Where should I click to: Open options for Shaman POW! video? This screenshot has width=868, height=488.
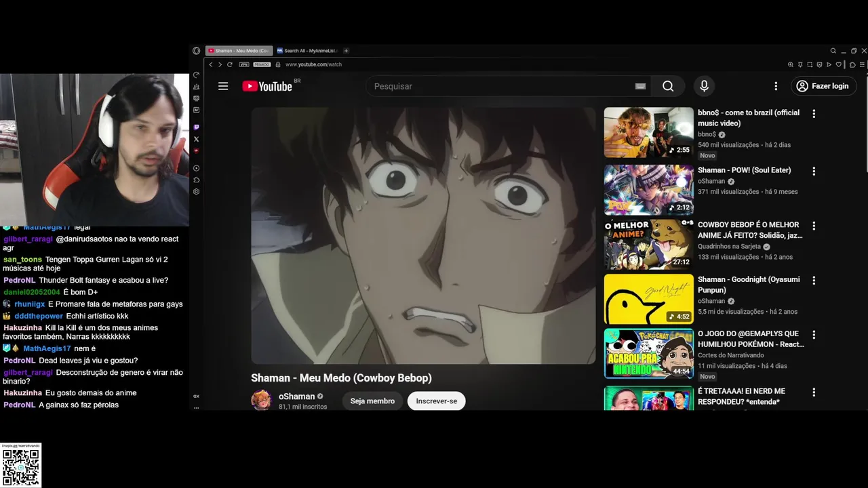coord(814,171)
